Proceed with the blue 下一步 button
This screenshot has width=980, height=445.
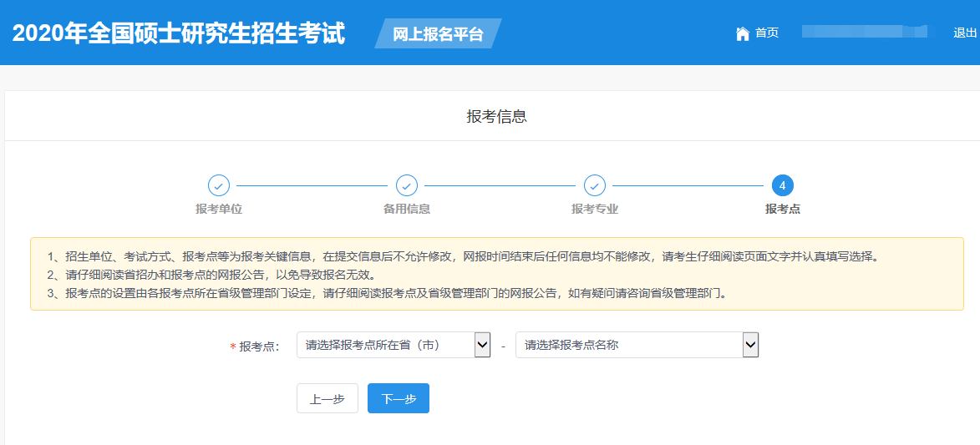398,399
